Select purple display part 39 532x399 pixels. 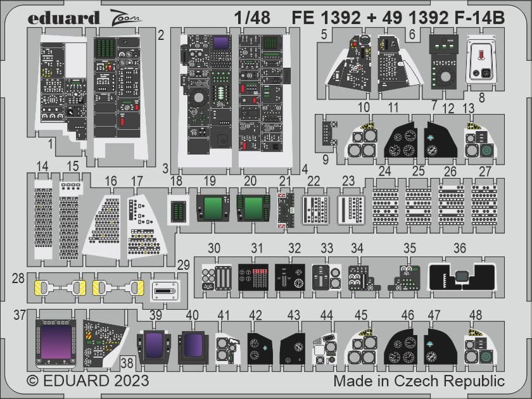click(x=154, y=347)
